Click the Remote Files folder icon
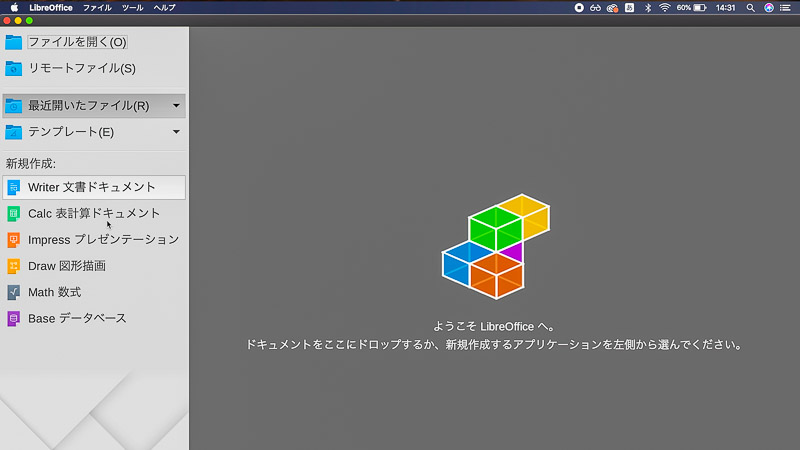This screenshot has width=800, height=450. coord(14,68)
